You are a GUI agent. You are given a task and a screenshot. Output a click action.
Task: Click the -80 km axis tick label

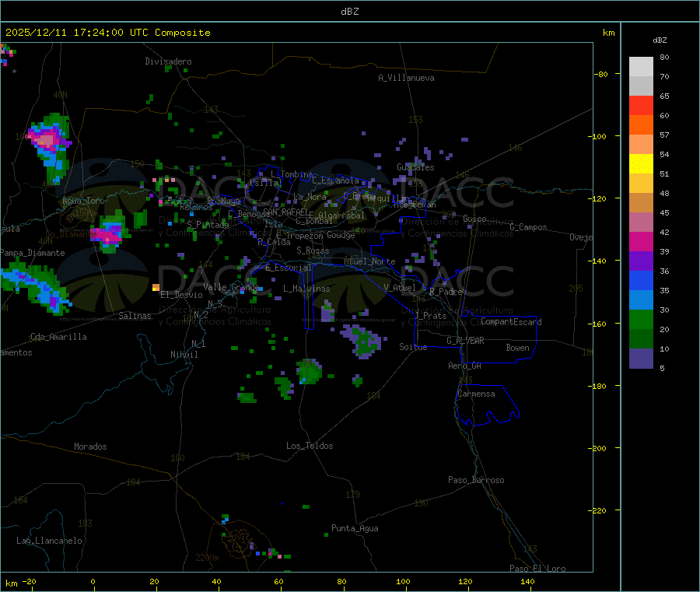(x=601, y=74)
